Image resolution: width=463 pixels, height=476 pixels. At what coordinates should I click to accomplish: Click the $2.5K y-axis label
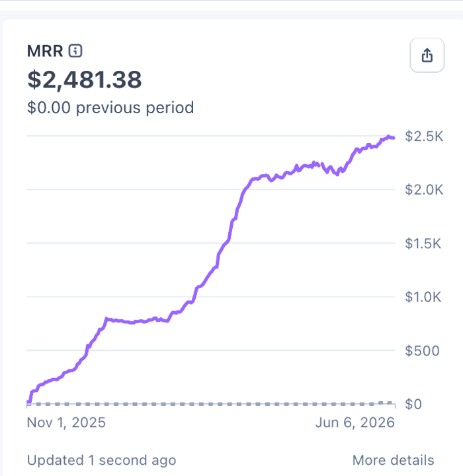pyautogui.click(x=424, y=136)
